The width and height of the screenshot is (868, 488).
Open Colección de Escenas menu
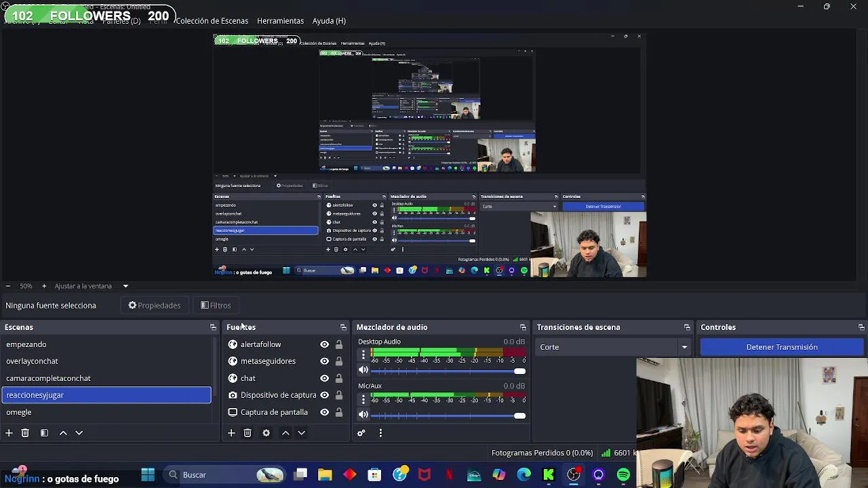click(x=212, y=21)
